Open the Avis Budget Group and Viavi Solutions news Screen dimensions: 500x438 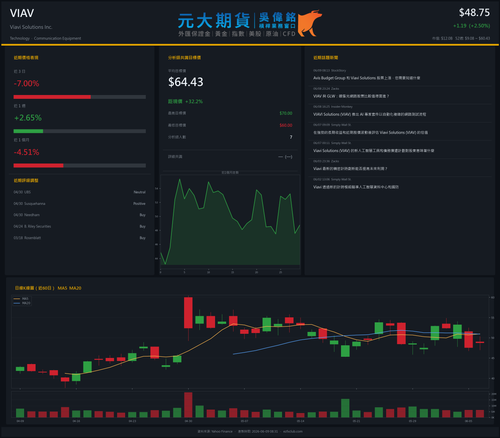tap(366, 78)
